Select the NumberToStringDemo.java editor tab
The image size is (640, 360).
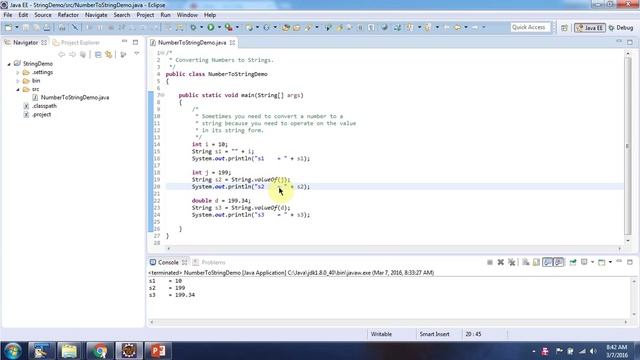pos(192,42)
